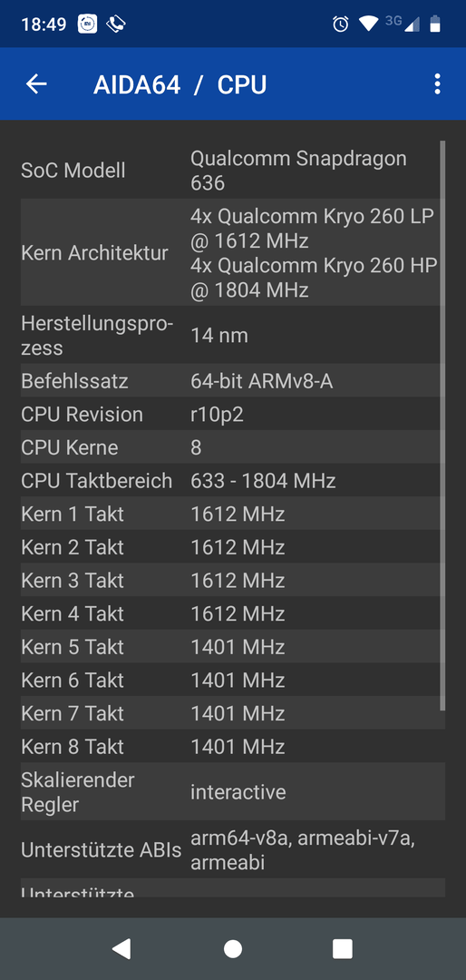Tap the back arrow in the header
Viewport: 466px width, 980px height.
pyautogui.click(x=36, y=83)
